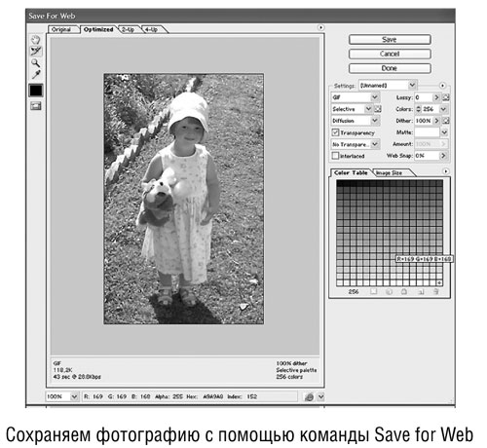
Task: Click the Save button
Action: coord(390,40)
